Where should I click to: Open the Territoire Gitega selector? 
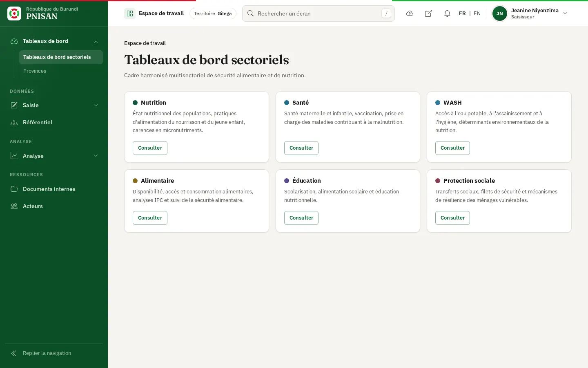[x=213, y=13]
